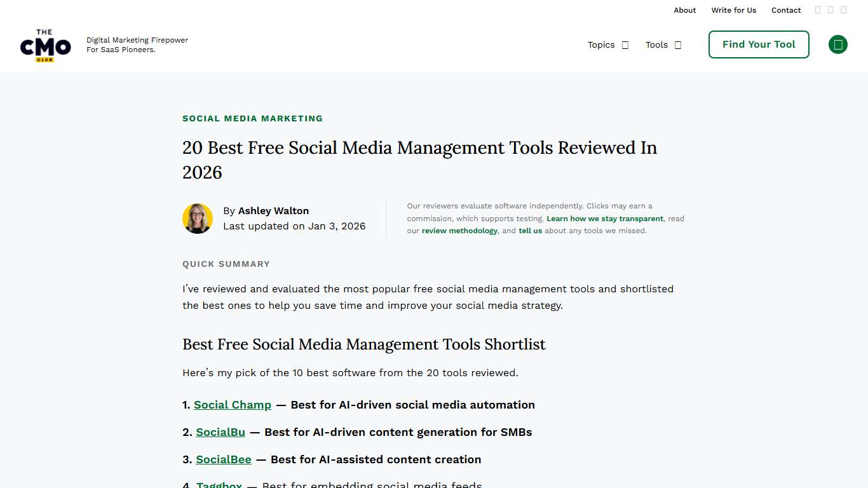Click the 'Learn how we stay transparent' link
The width and height of the screenshot is (868, 488).
pyautogui.click(x=604, y=218)
